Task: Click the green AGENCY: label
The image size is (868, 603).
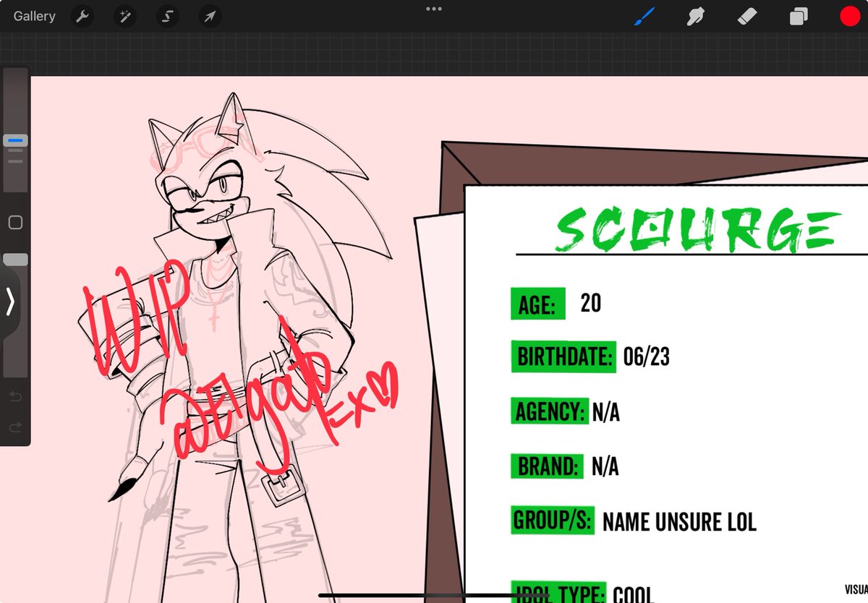Action: pyautogui.click(x=549, y=411)
